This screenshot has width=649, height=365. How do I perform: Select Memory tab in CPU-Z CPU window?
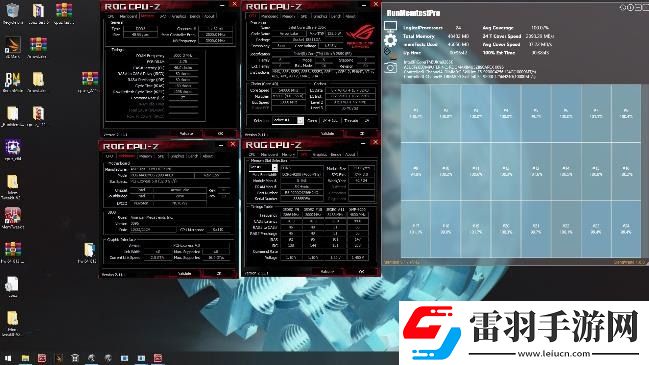click(x=288, y=17)
